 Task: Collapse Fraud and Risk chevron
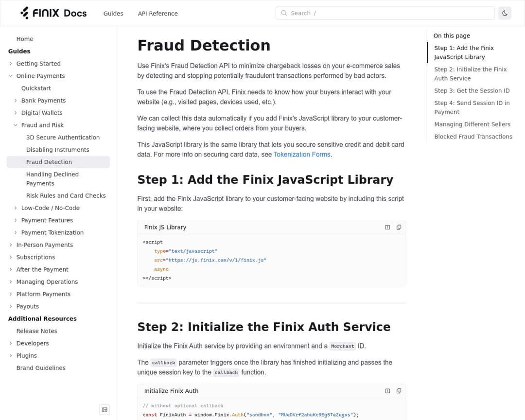(16, 125)
